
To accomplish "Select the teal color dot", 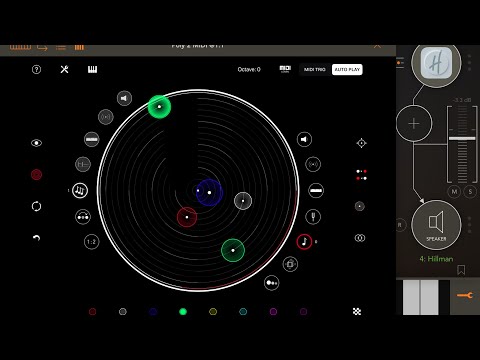I will (243, 311).
